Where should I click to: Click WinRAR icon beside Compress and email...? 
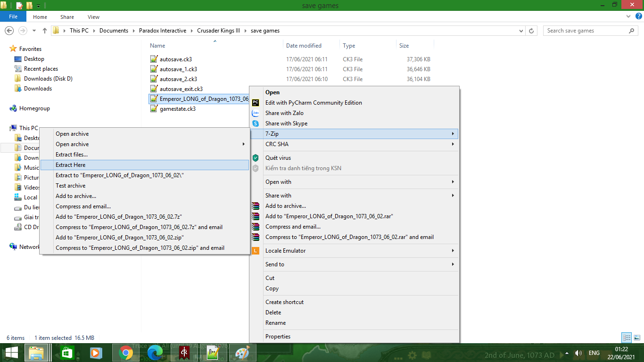coord(256,227)
